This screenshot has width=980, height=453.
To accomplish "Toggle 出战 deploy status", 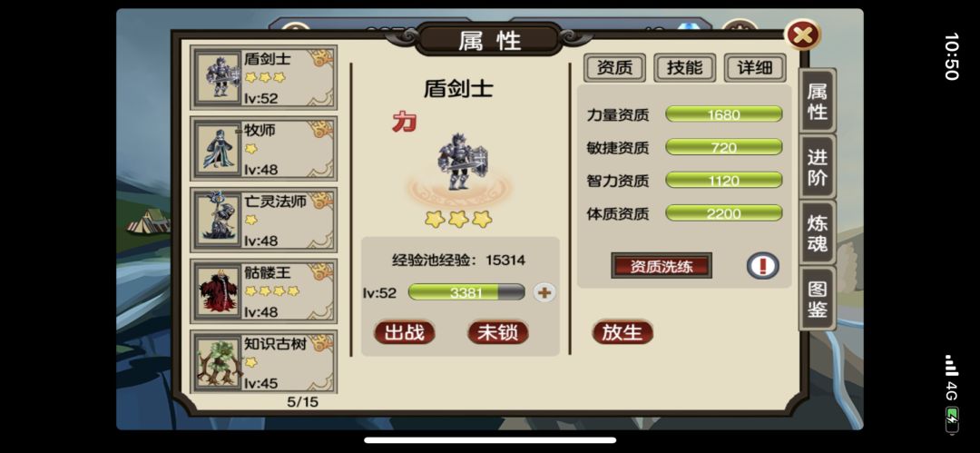I will click(404, 333).
